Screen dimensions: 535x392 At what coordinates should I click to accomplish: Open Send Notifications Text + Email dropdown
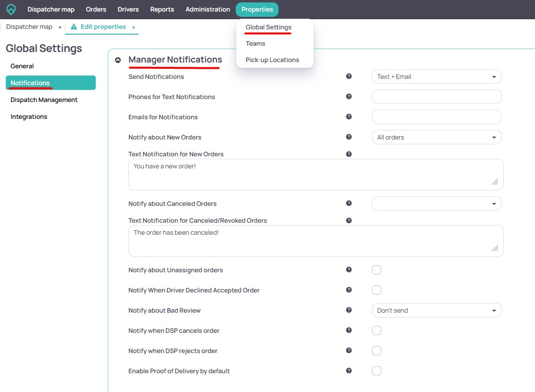(x=436, y=76)
